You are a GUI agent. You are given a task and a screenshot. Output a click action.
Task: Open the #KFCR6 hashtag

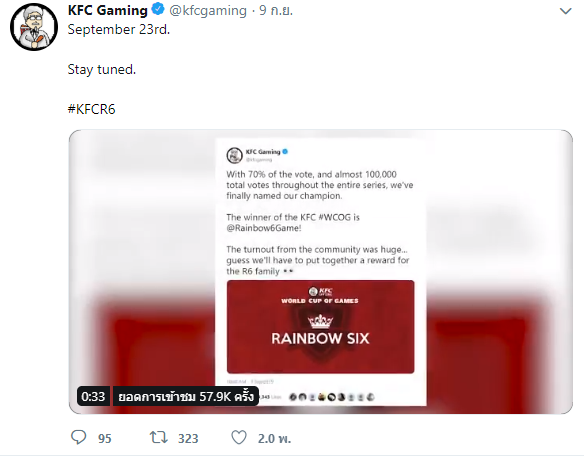(92, 110)
